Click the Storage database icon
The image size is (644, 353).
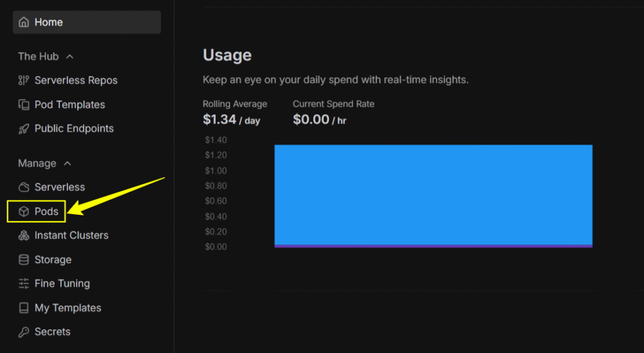pos(24,260)
